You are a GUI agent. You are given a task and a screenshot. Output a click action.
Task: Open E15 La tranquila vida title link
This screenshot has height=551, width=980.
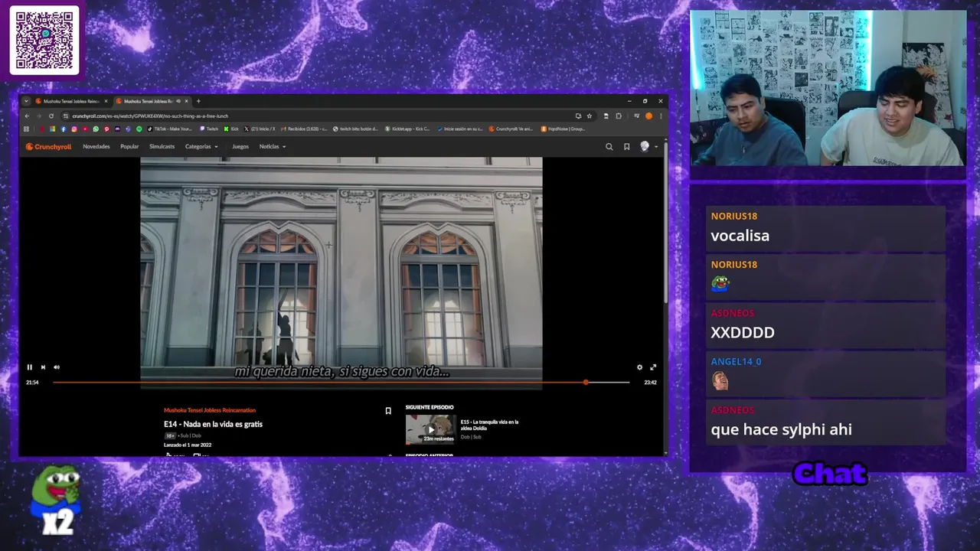click(489, 425)
